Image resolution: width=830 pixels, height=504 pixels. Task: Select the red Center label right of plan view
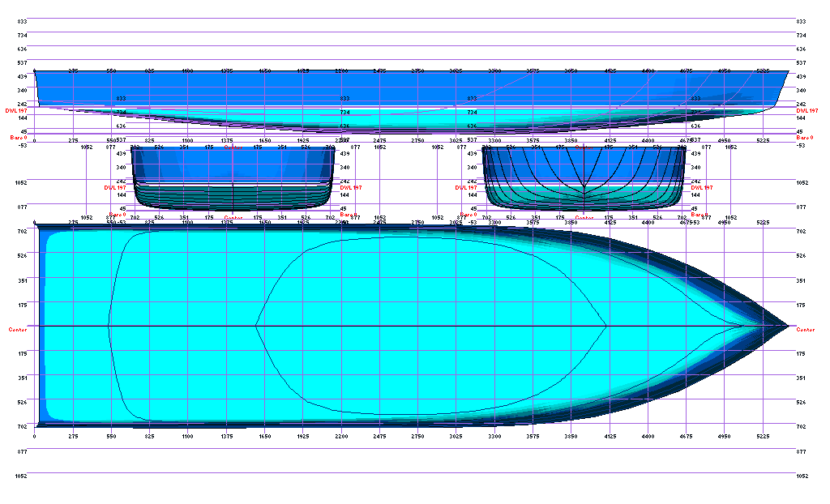806,330
